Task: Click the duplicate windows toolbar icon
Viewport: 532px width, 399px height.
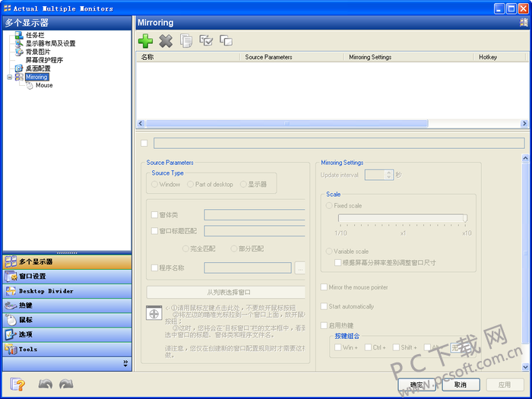Action: coord(226,40)
